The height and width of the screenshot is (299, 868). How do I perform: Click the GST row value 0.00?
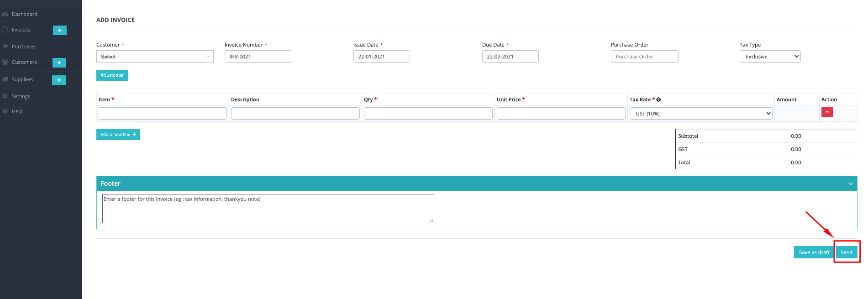(796, 149)
